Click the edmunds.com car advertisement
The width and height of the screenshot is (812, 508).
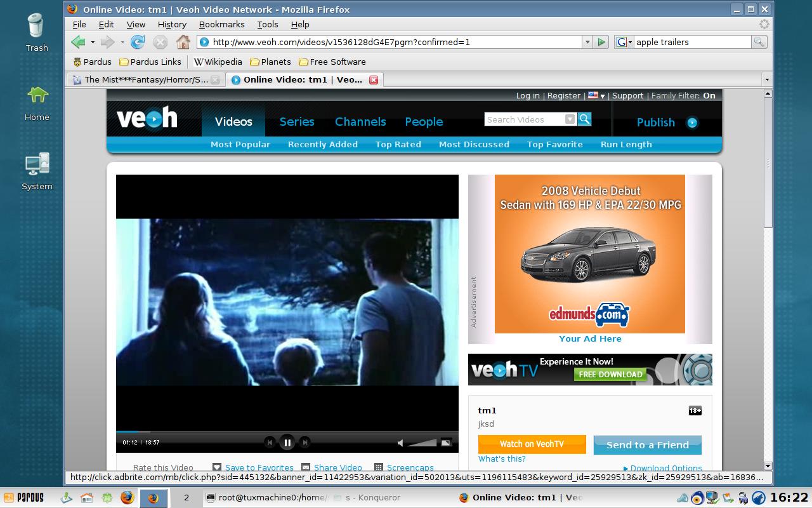pyautogui.click(x=590, y=254)
